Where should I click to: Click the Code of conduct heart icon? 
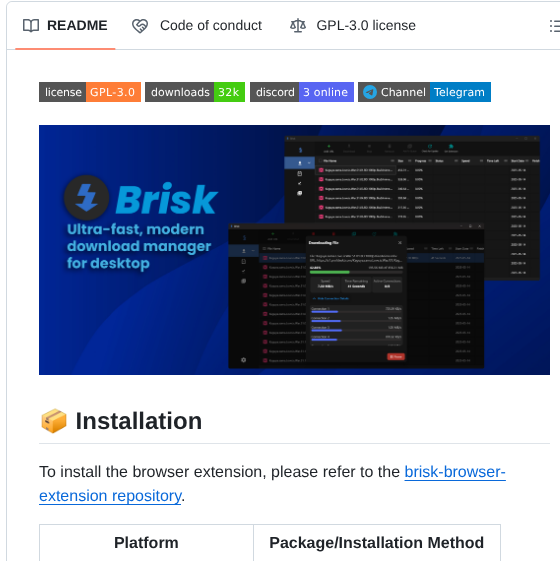click(140, 26)
